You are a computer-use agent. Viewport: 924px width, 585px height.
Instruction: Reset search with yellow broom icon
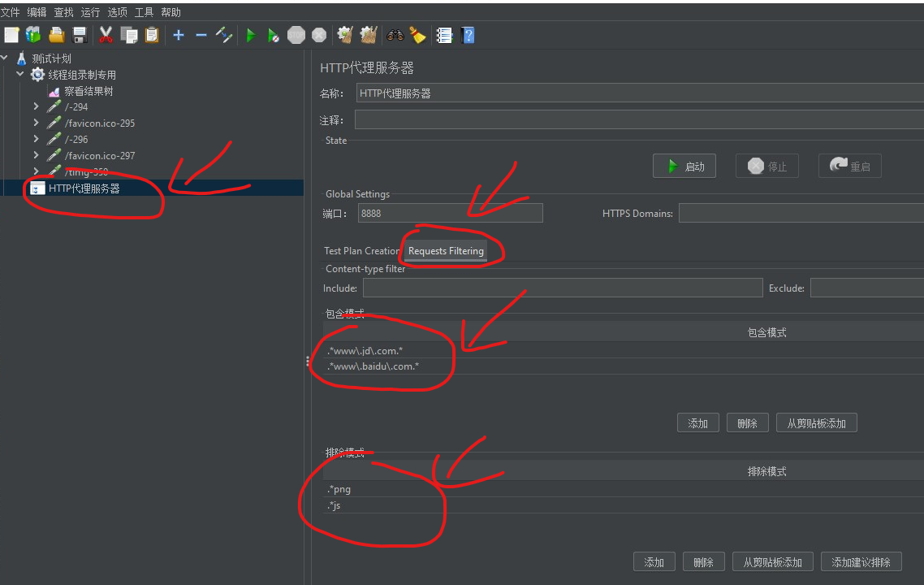coord(418,36)
